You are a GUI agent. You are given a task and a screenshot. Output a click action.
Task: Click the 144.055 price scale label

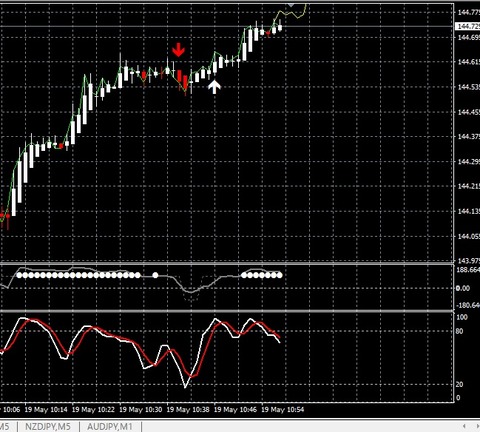pyautogui.click(x=469, y=236)
